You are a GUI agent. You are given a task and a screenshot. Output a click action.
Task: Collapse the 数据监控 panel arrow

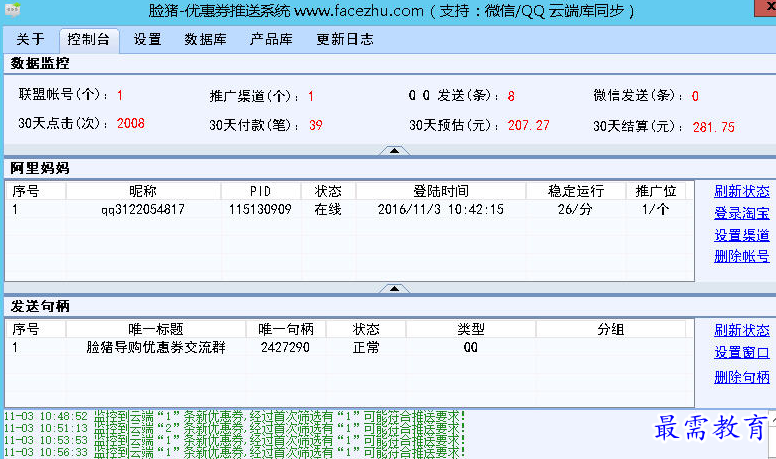tap(394, 151)
